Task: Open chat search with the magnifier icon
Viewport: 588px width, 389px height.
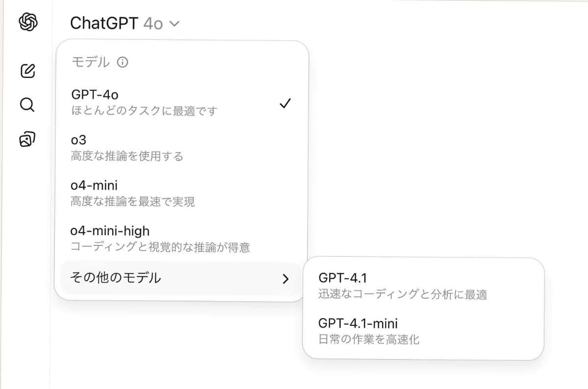Action: coord(27,105)
